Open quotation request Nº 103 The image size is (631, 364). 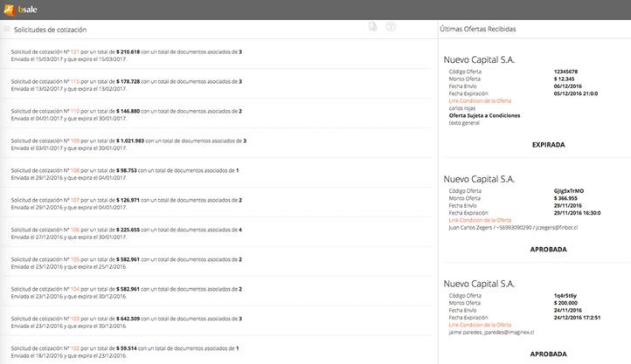(75, 319)
